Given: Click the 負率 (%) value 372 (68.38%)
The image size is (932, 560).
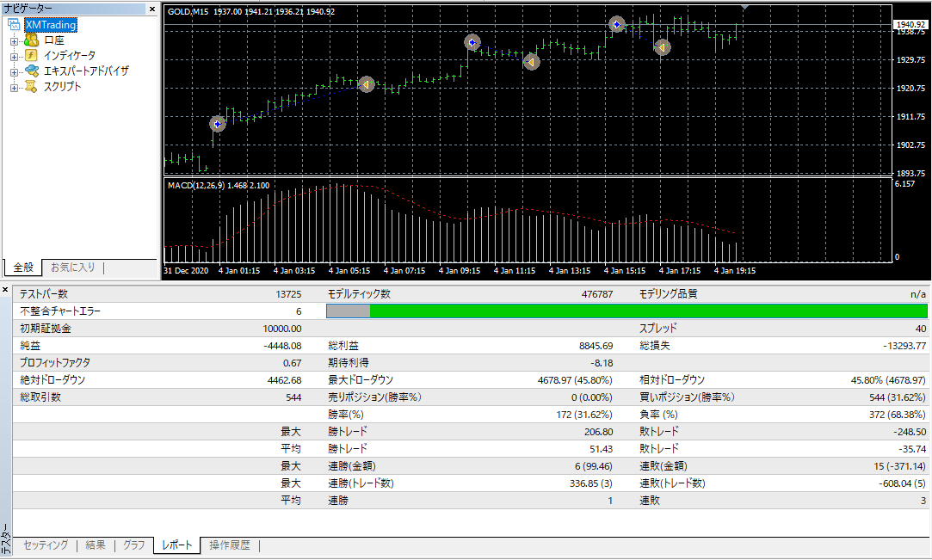Looking at the screenshot, I should click(x=898, y=415).
